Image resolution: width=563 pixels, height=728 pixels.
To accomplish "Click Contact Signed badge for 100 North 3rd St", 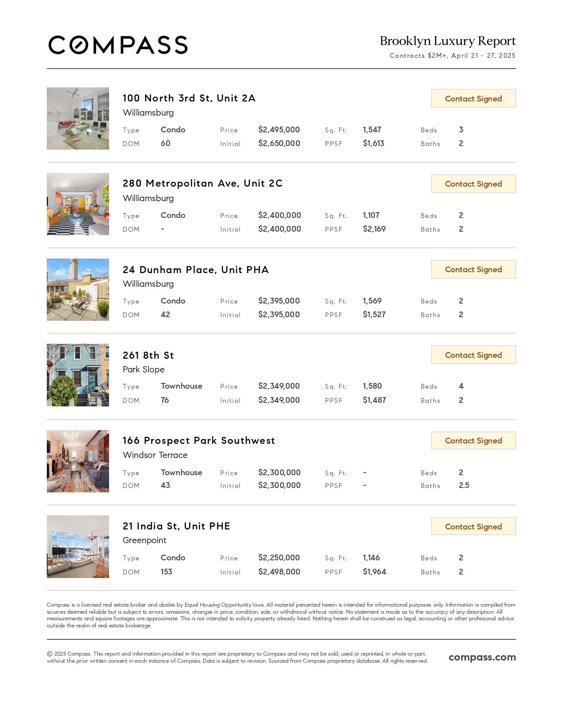I will tap(473, 98).
